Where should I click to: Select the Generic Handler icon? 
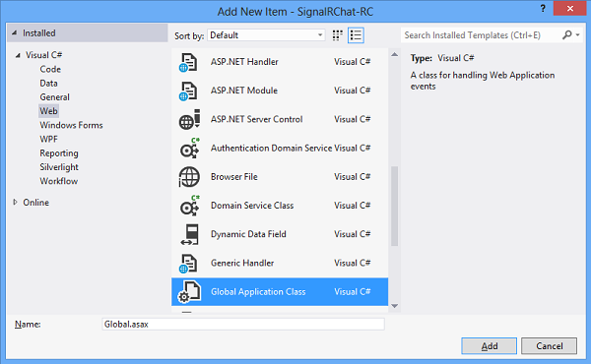click(188, 263)
